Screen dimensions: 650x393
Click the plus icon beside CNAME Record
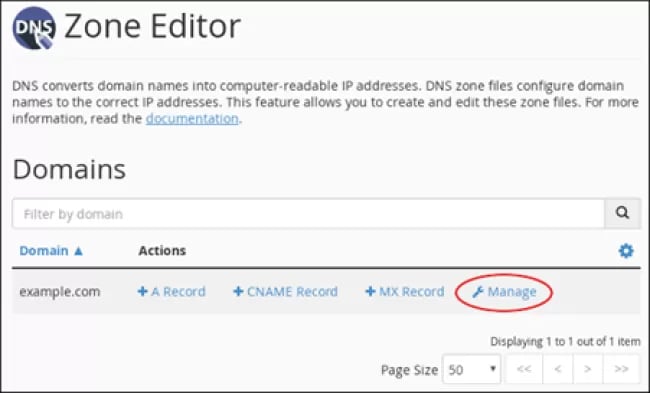point(238,291)
